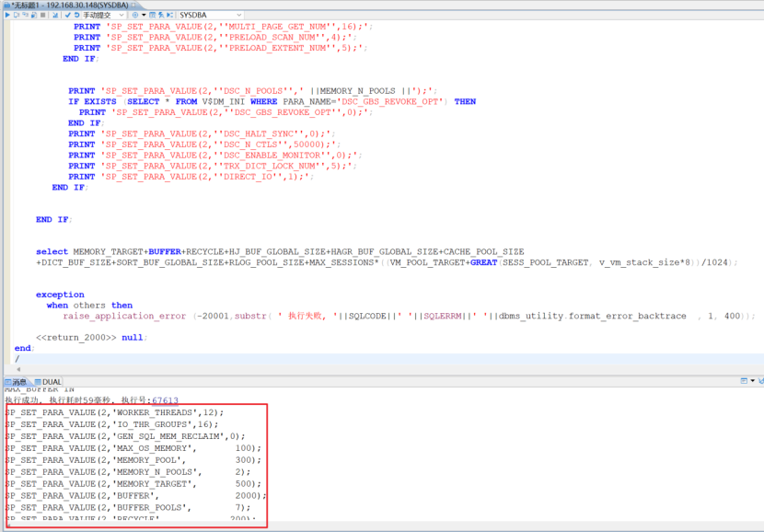Click output line 'MEMORY_TARGET', 500
This screenshot has height=532, width=764.
point(133,484)
